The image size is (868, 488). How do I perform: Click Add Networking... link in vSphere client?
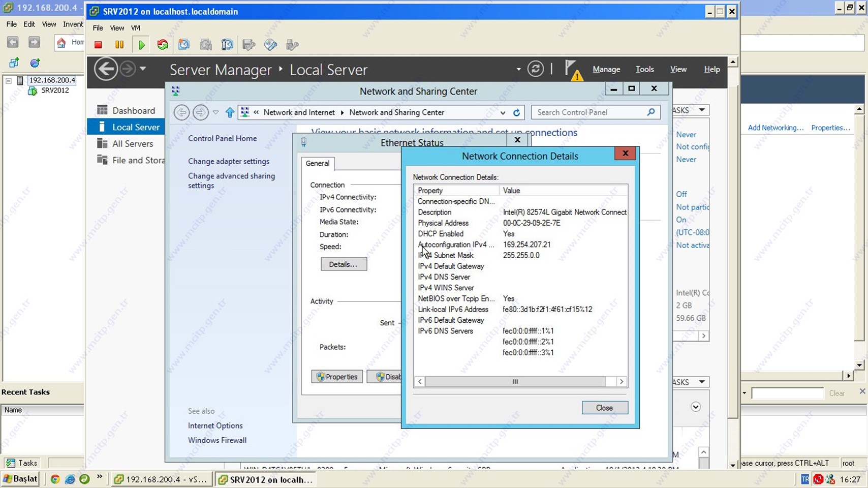pos(776,128)
